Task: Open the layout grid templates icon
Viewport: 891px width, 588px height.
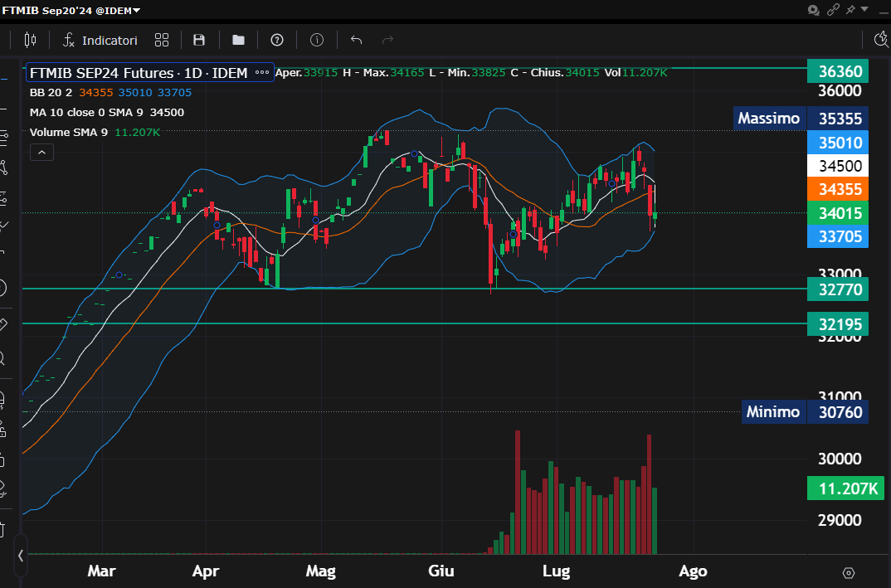Action: coord(162,40)
